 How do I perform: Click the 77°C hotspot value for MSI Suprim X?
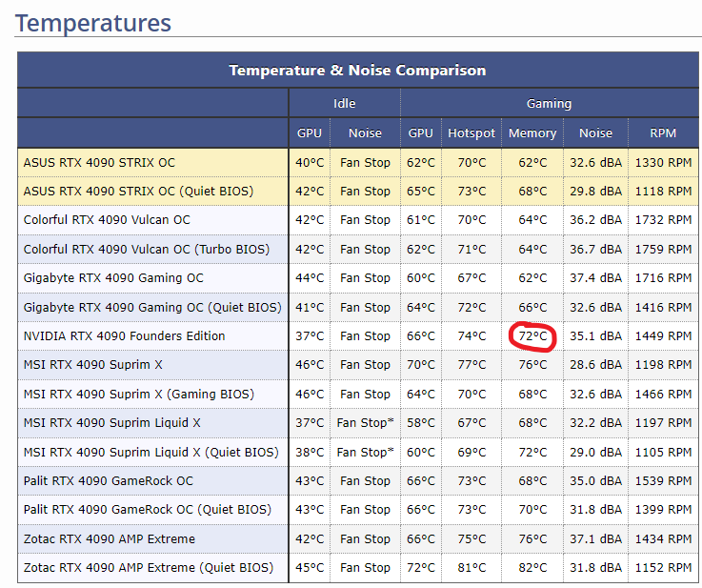pos(471,365)
